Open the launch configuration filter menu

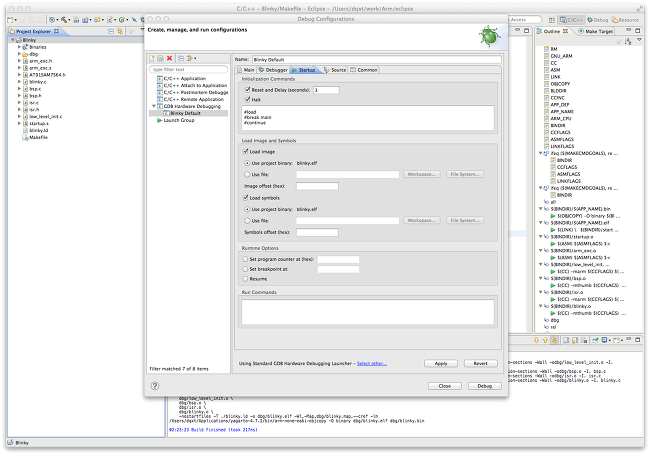192,58
